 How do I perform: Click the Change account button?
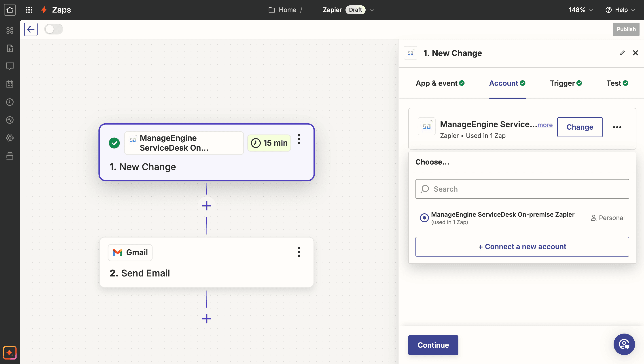(x=580, y=127)
